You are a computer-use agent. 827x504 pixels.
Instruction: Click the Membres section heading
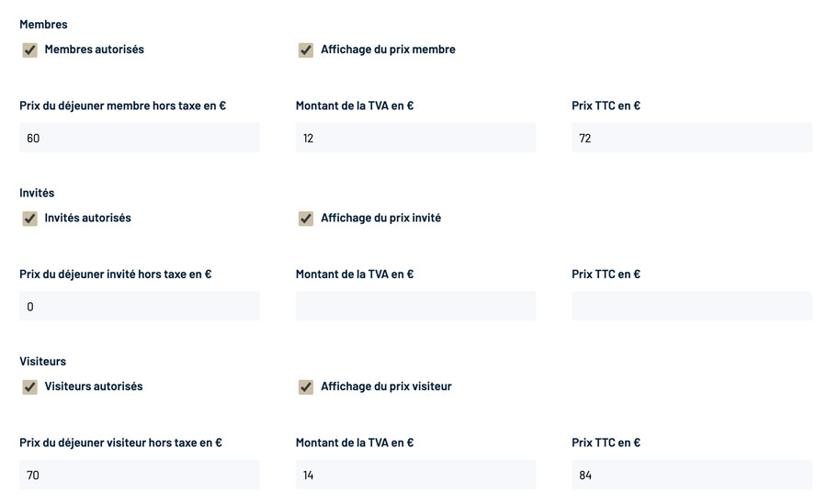click(43, 24)
